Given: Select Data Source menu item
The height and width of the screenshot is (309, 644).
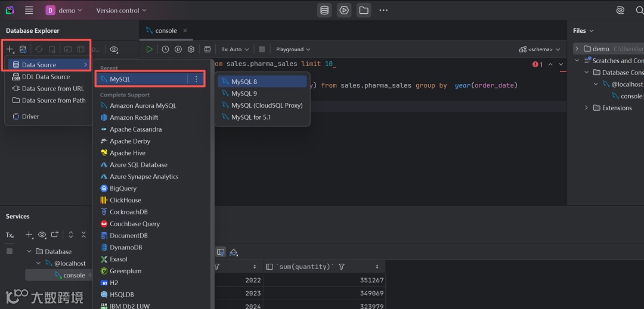Looking at the screenshot, I should click(x=49, y=65).
